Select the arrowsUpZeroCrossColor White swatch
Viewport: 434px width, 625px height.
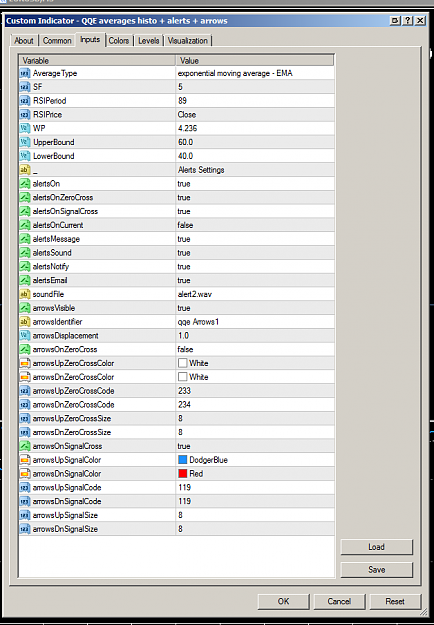click(x=183, y=363)
